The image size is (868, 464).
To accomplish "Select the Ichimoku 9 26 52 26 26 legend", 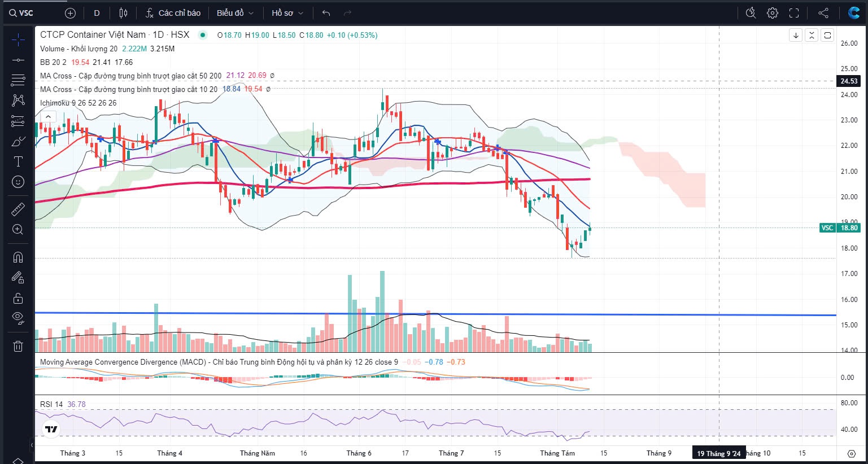I will [78, 103].
